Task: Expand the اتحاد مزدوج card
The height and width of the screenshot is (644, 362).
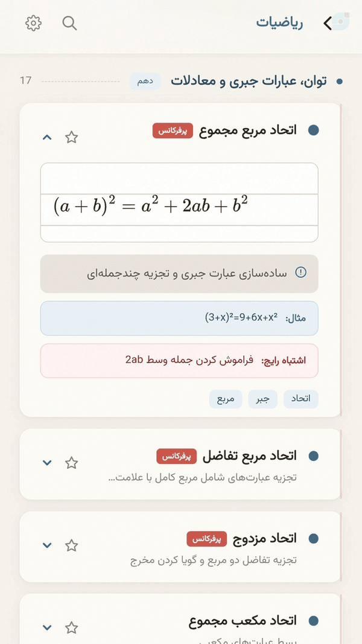Action: [47, 546]
